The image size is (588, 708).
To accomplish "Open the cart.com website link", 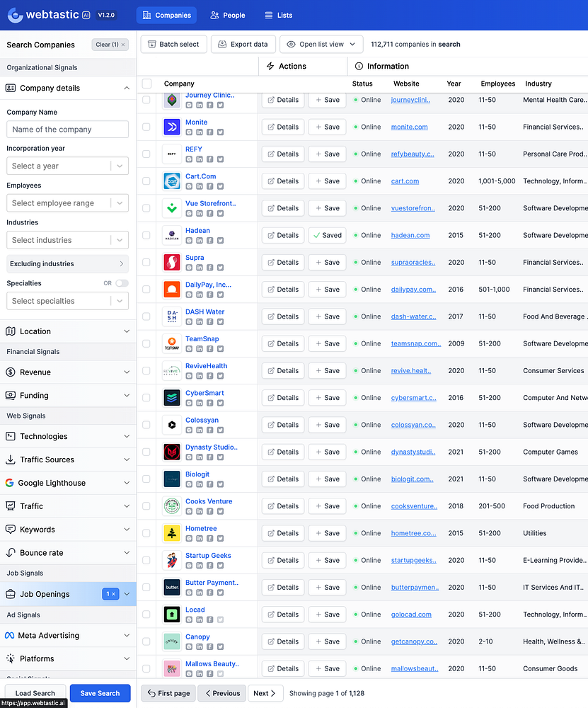I will tap(405, 181).
